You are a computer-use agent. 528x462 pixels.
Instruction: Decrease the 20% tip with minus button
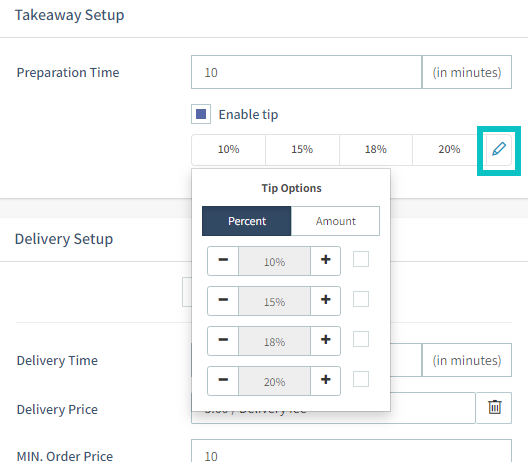(x=223, y=381)
